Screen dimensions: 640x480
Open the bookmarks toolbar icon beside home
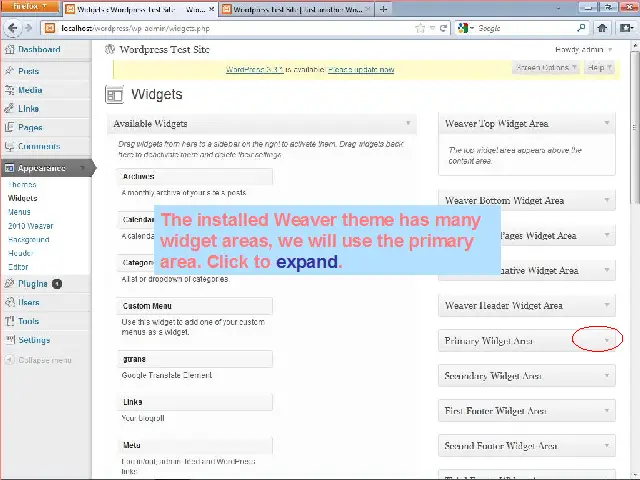pos(626,28)
